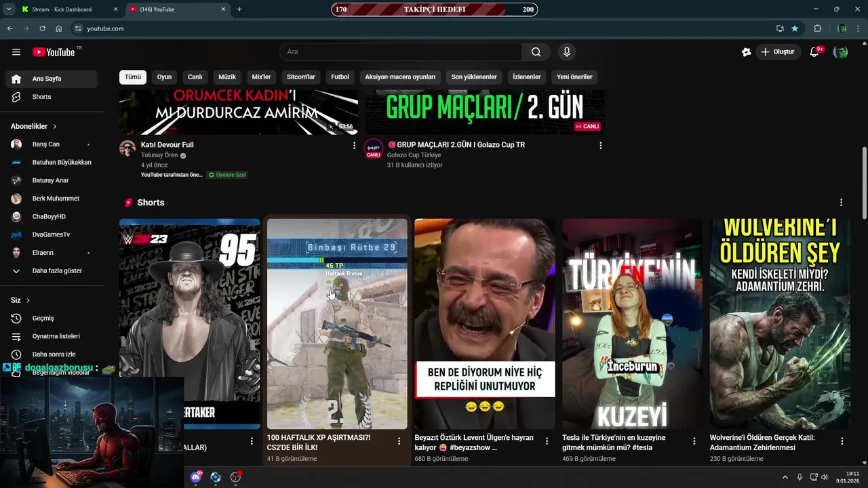Select the Sitcom'lar filter chip

301,77
